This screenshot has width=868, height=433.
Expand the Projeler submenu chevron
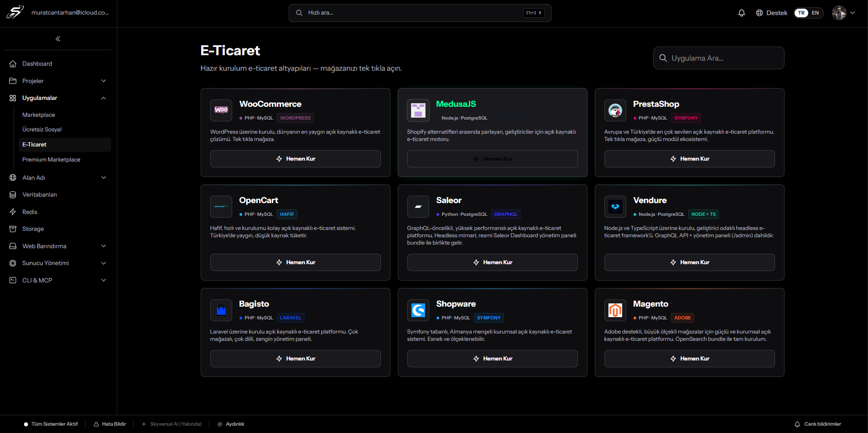(104, 81)
